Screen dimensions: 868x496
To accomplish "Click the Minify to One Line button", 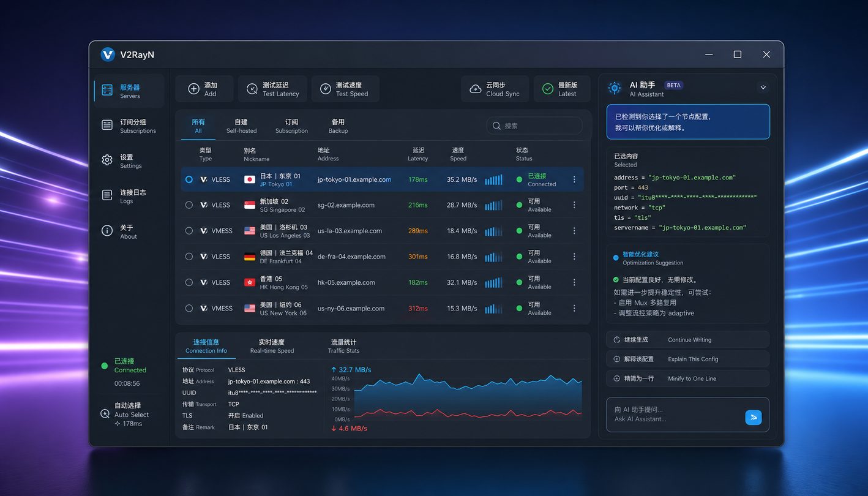I will click(x=687, y=378).
